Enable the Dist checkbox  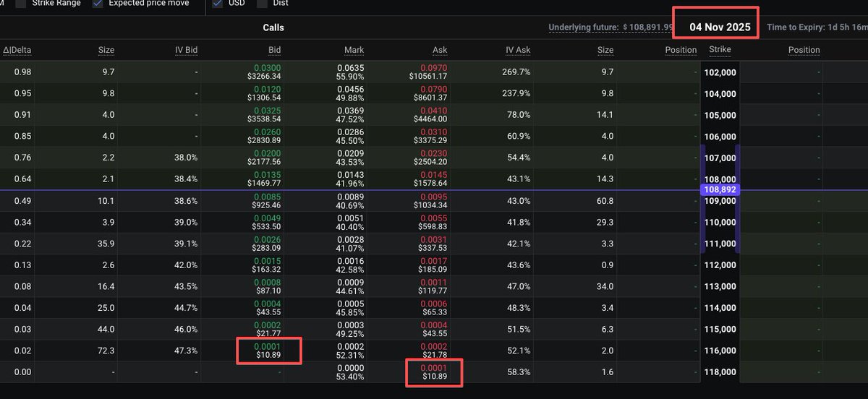261,4
